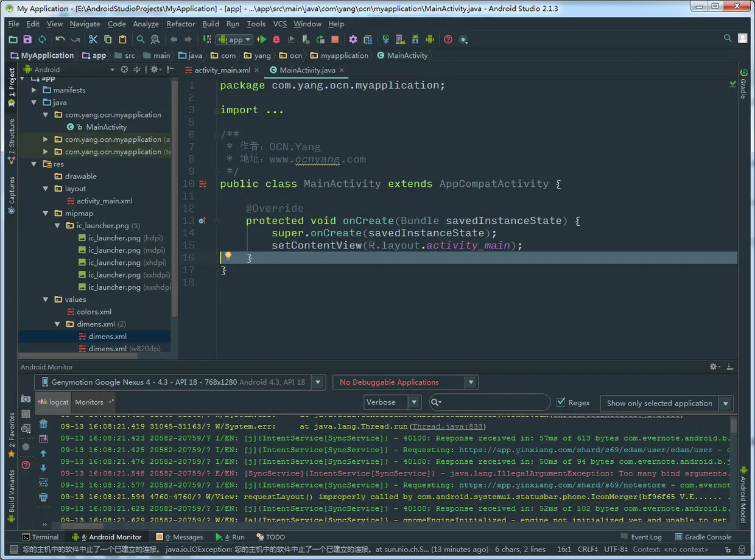Expand the manifests folder in project tree
755x560 pixels.
tap(34, 90)
